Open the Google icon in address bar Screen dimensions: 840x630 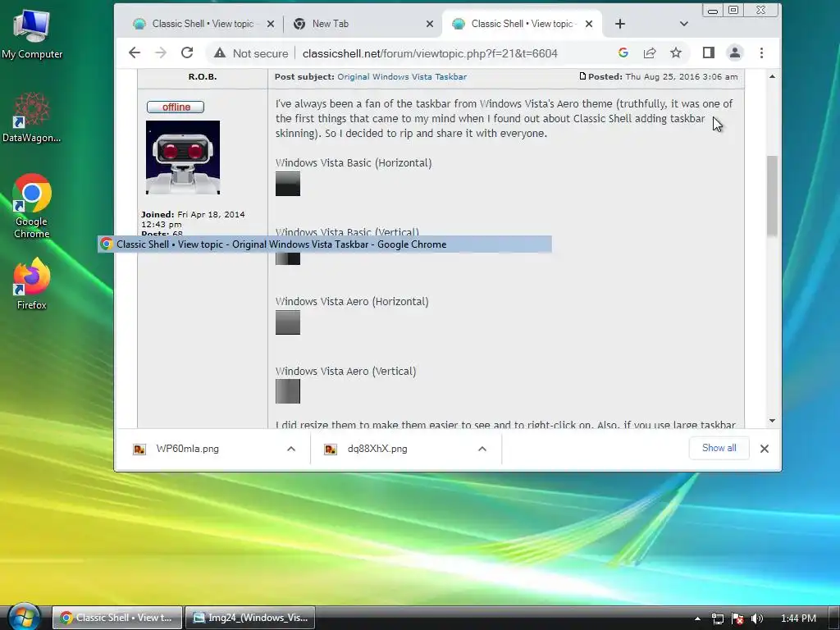coord(623,52)
